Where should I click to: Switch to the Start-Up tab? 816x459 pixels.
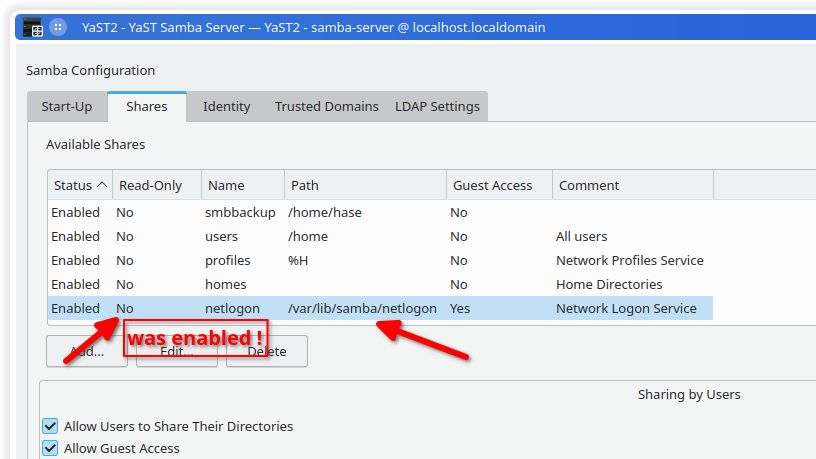click(x=66, y=106)
